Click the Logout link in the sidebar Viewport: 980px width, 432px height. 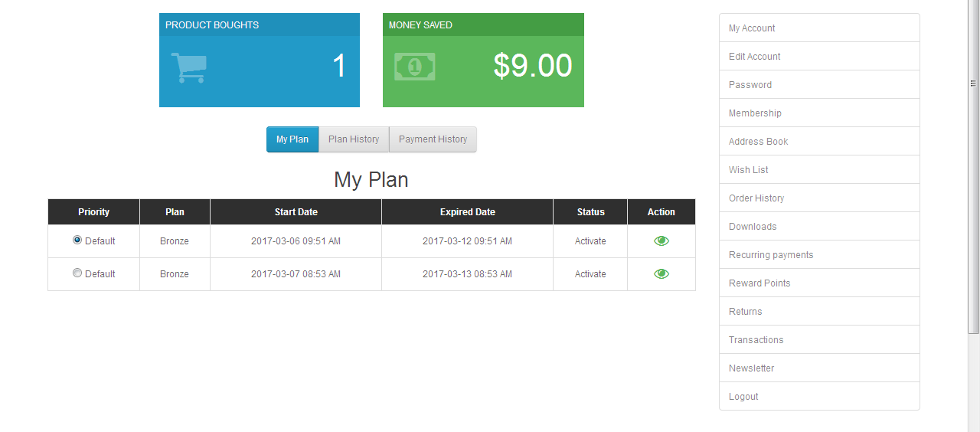pyautogui.click(x=743, y=397)
